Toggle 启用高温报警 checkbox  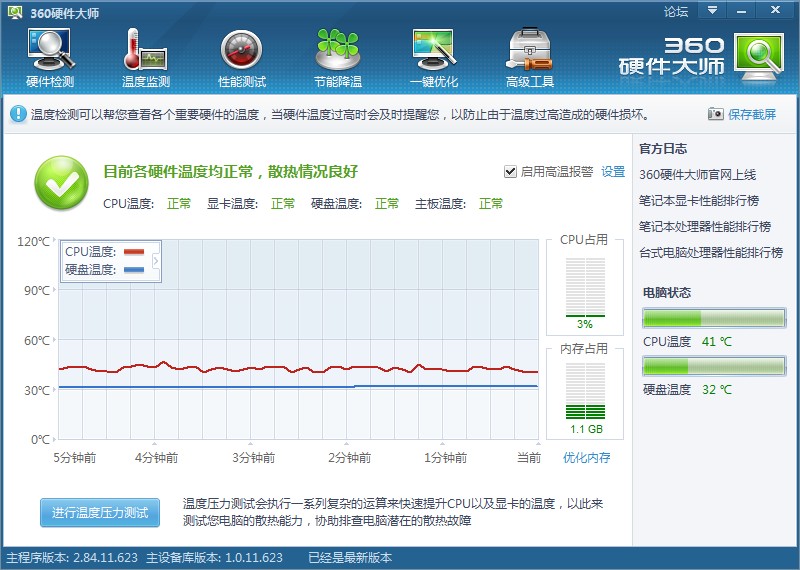click(510, 171)
